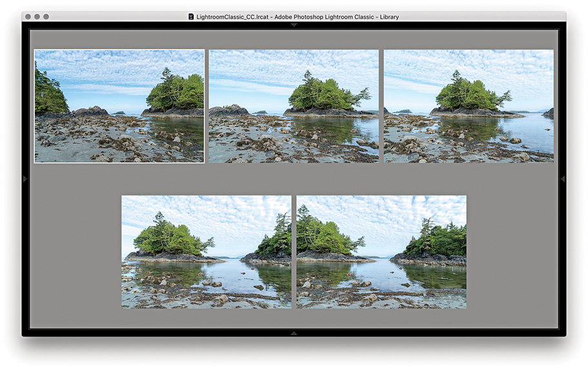
Task: Click empty gray area left of bottom row
Action: point(74,252)
